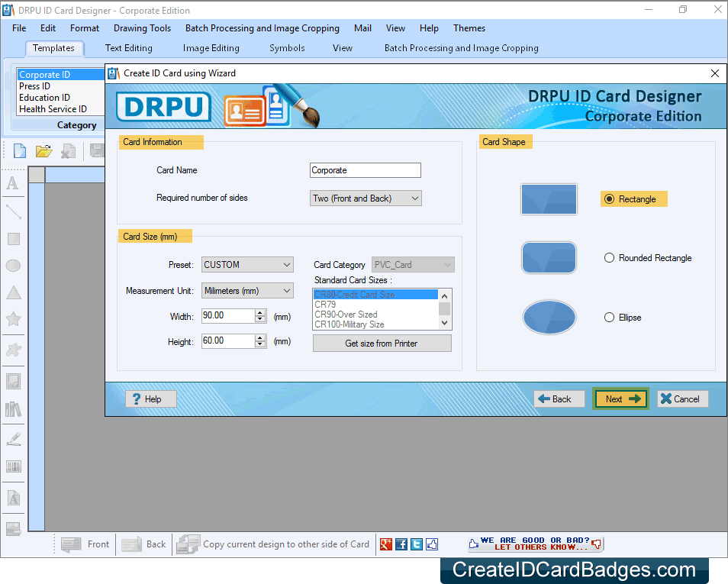Viewport: 728px width, 584px height.
Task: Open the File menu
Action: (19, 28)
